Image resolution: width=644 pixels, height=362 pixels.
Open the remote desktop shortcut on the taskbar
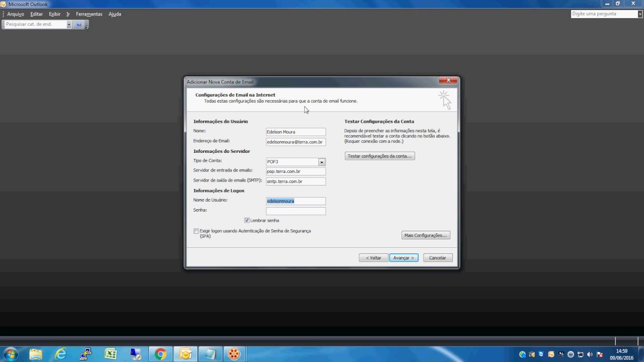(x=136, y=354)
